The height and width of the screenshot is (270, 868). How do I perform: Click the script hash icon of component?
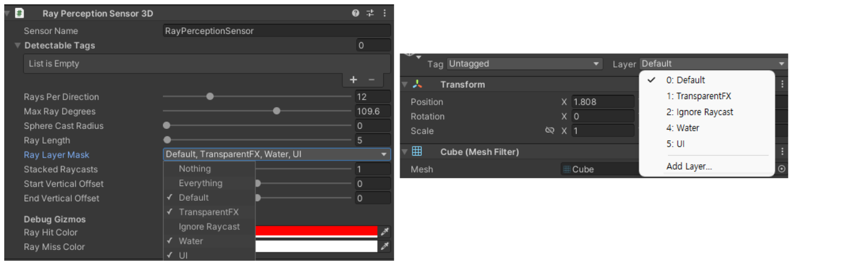19,13
